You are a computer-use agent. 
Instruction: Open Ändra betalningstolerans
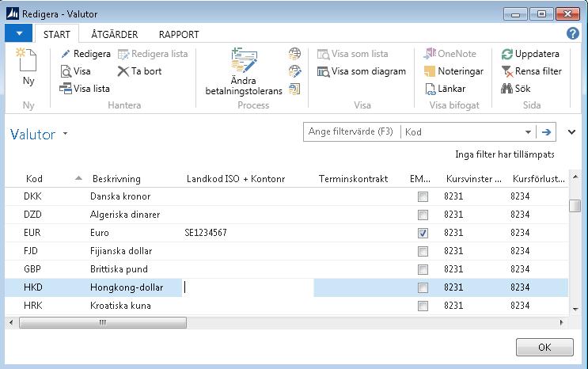click(244, 71)
